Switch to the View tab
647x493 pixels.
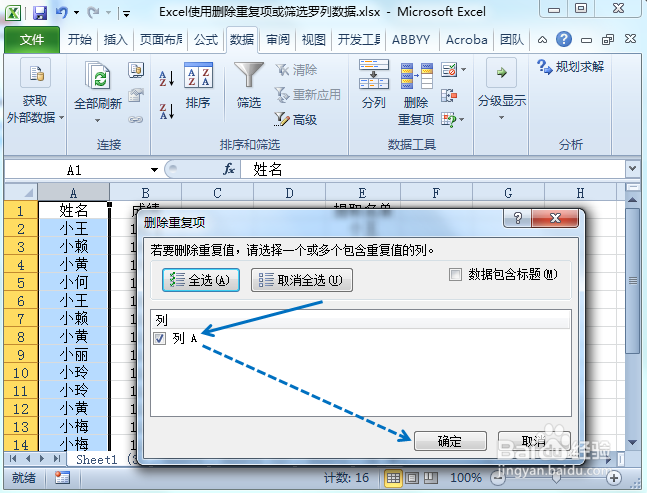click(314, 40)
